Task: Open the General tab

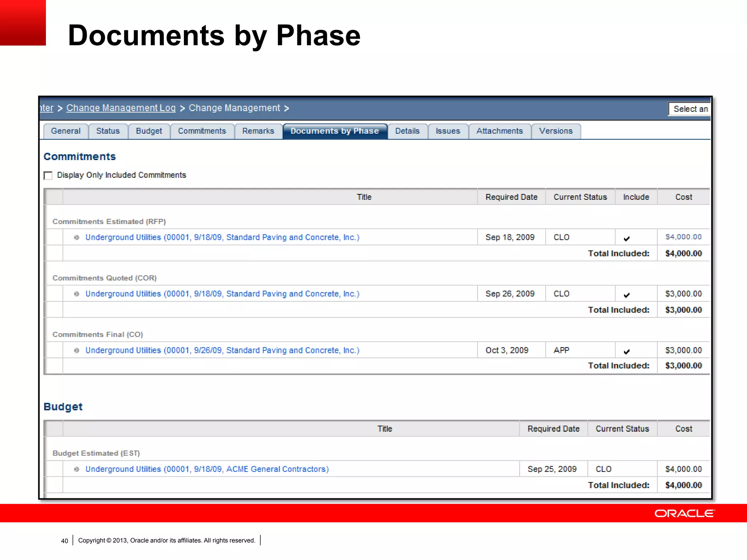Action: pyautogui.click(x=66, y=131)
